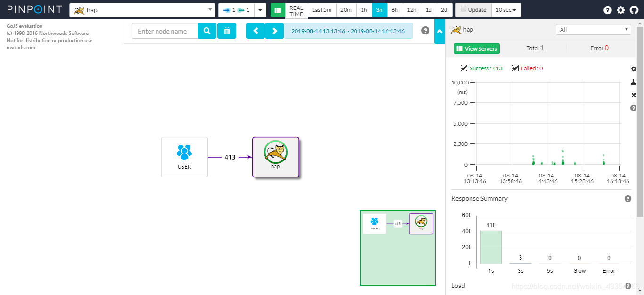This screenshot has width=644, height=295.
Task: Expand scatter chart to full screen
Action: coord(634,95)
